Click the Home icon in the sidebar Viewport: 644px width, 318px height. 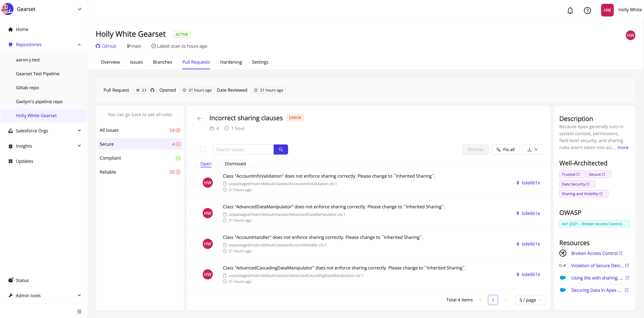point(11,29)
